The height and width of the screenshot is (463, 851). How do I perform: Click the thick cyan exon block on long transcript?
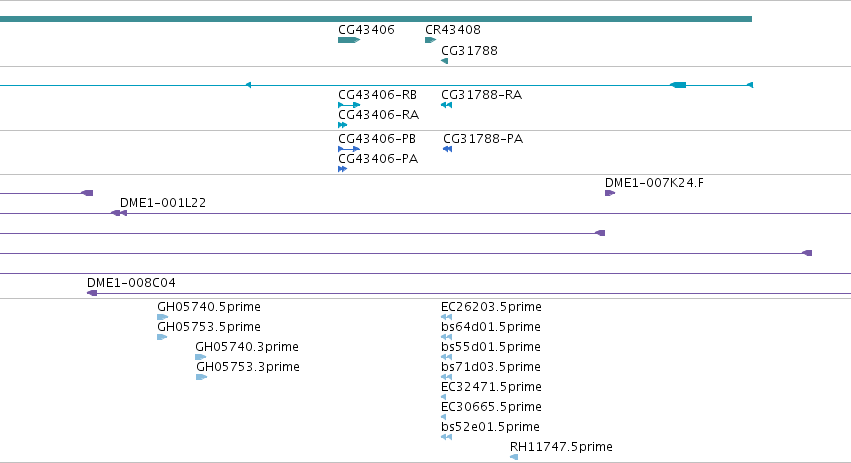[678, 85]
